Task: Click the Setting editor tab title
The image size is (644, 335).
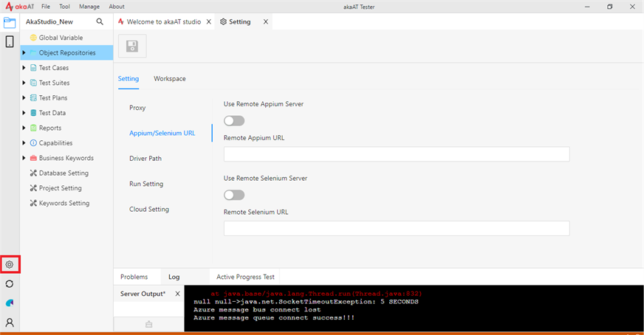Action: pos(239,21)
